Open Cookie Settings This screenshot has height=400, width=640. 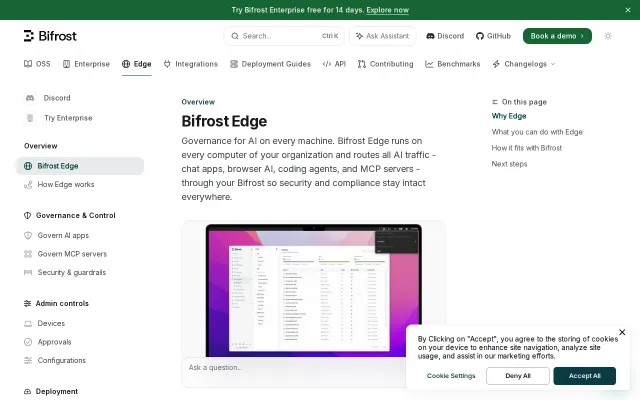pos(451,376)
